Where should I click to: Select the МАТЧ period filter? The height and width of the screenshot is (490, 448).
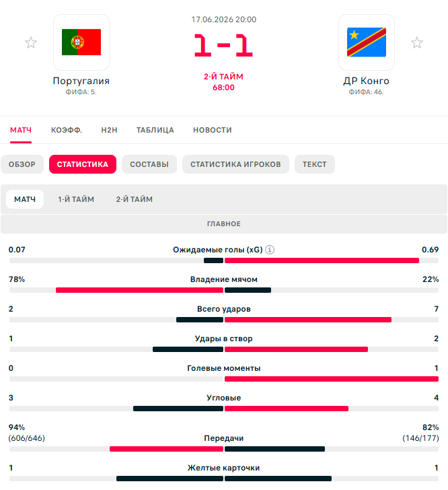coord(25,199)
